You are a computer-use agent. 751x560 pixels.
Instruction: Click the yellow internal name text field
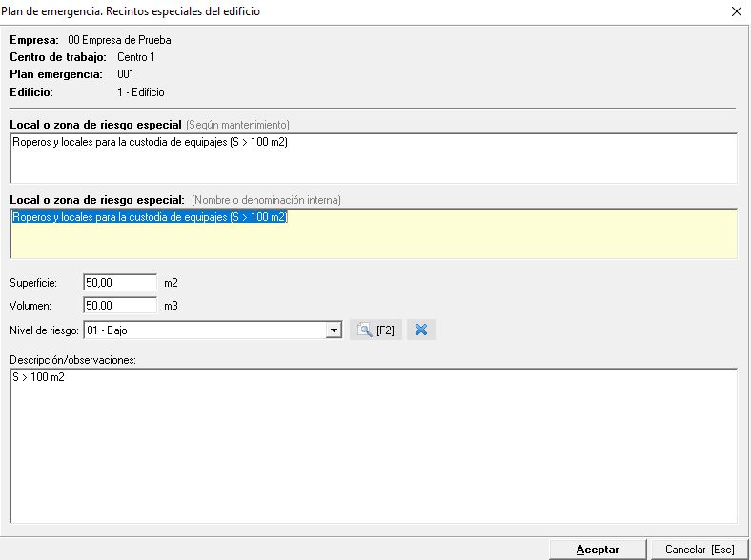(373, 233)
